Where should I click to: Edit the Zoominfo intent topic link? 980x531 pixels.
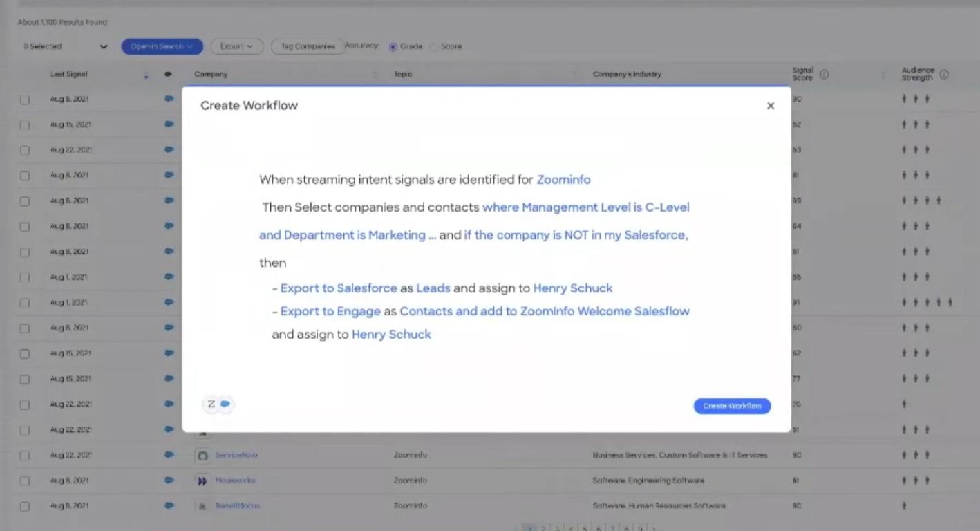[563, 180]
